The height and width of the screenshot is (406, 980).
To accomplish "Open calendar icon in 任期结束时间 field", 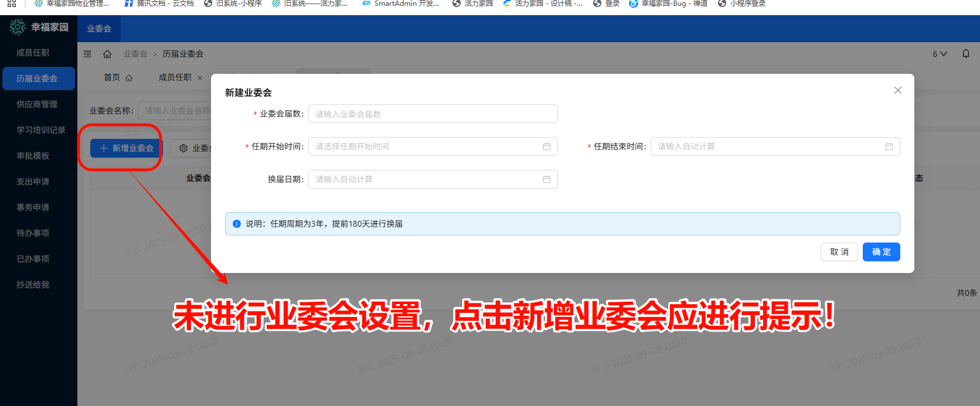I will click(x=889, y=146).
